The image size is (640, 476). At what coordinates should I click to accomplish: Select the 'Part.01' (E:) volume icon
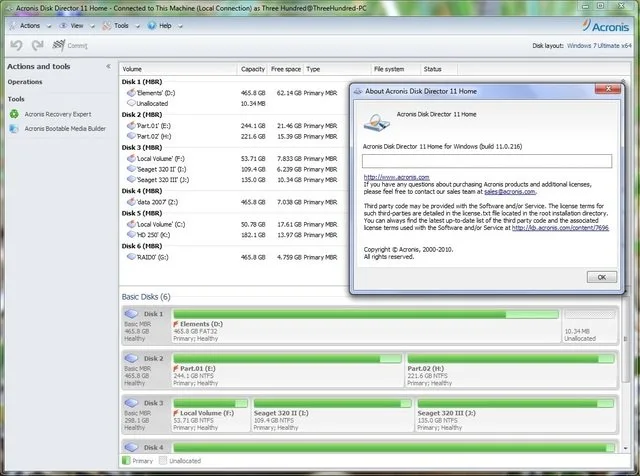pyautogui.click(x=131, y=125)
